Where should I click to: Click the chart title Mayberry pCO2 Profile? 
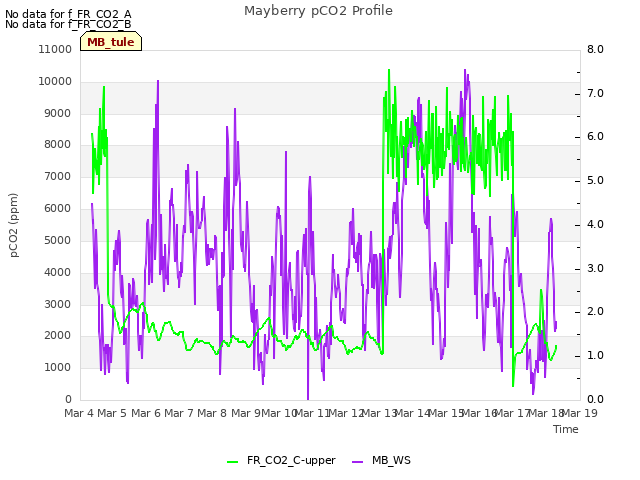point(318,11)
